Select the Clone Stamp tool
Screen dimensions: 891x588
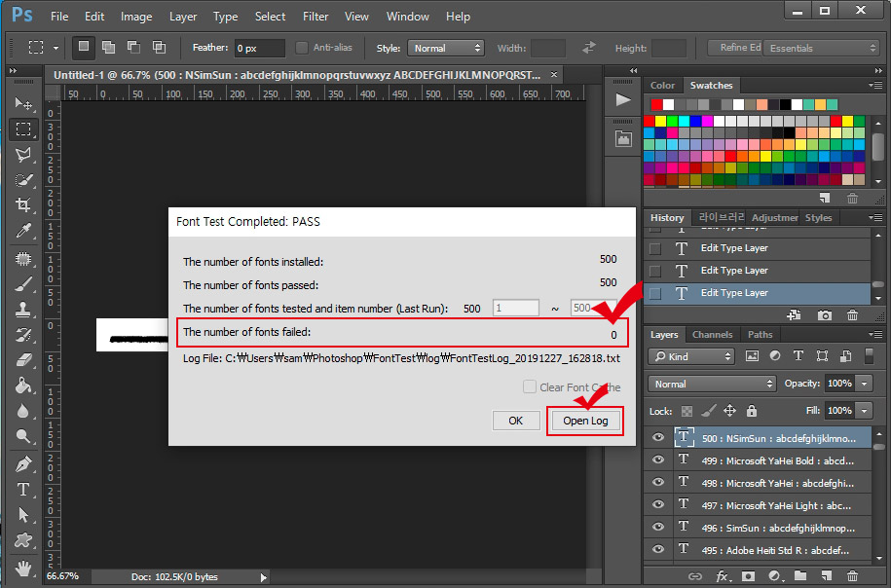23,310
